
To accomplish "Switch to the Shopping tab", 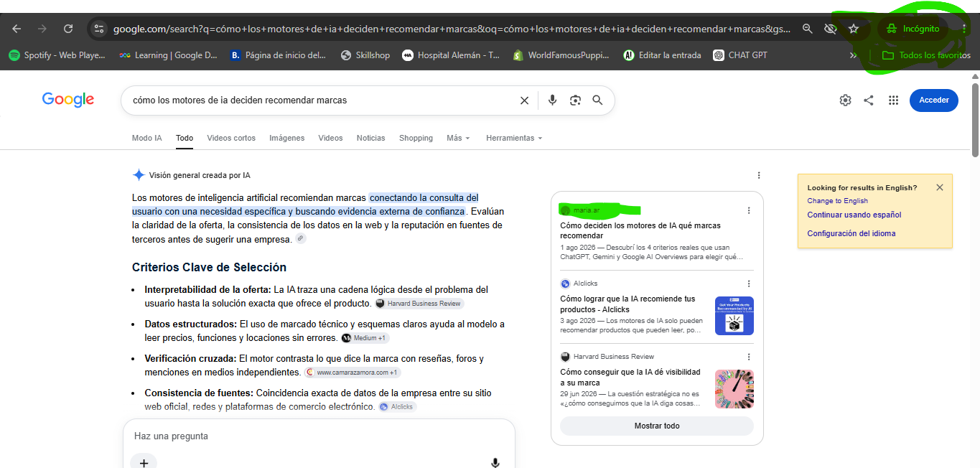I will pyautogui.click(x=416, y=138).
